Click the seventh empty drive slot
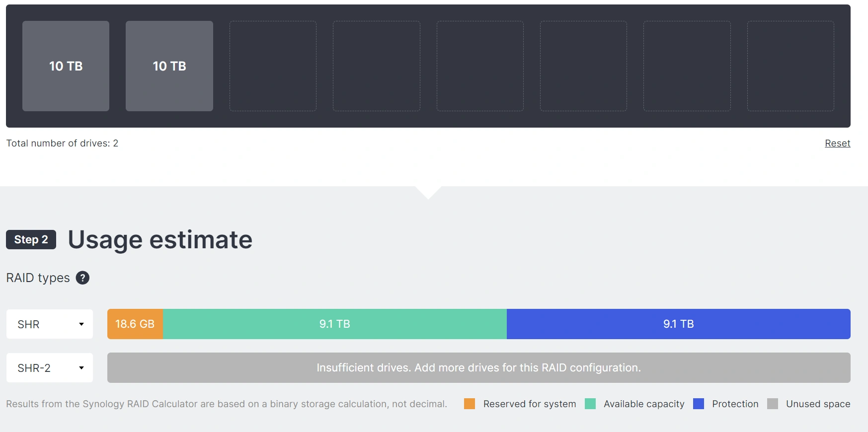Image resolution: width=868 pixels, height=432 pixels. (687, 66)
